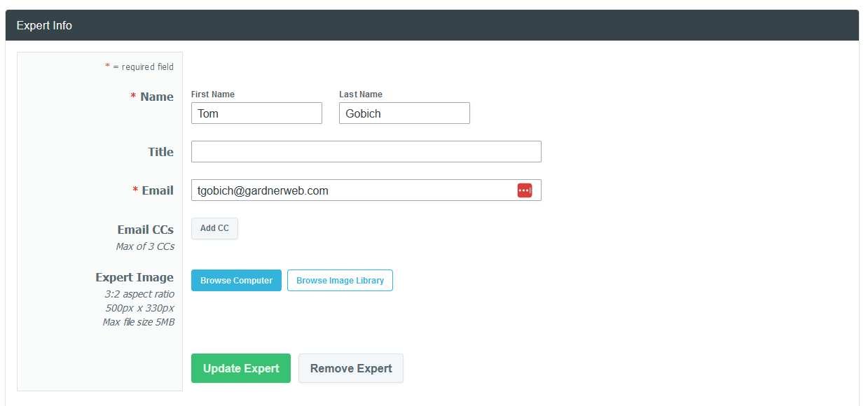
Task: Click the Name field label
Action: (x=156, y=97)
